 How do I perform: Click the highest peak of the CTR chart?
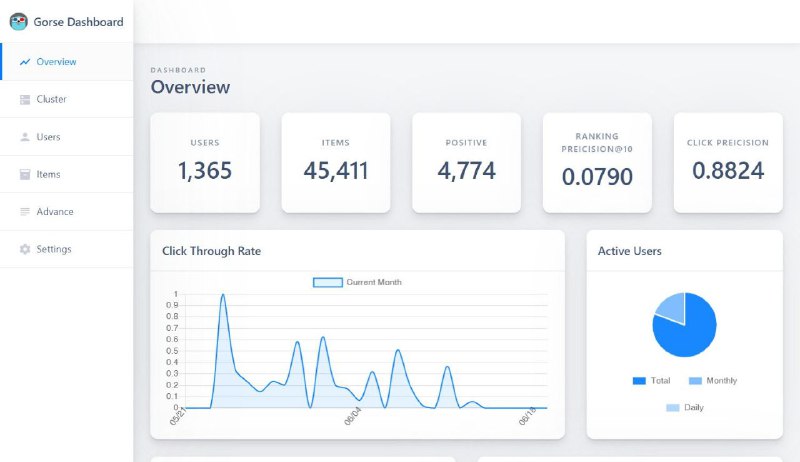click(222, 294)
